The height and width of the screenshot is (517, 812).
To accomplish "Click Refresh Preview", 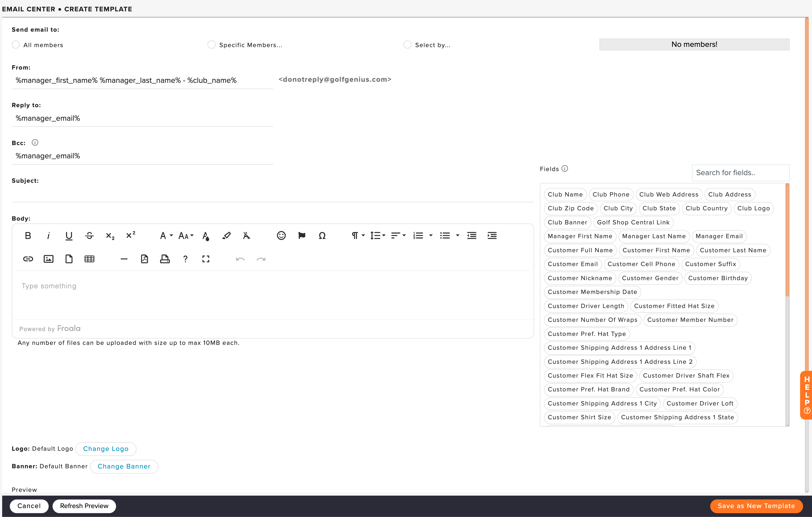I will coord(84,506).
